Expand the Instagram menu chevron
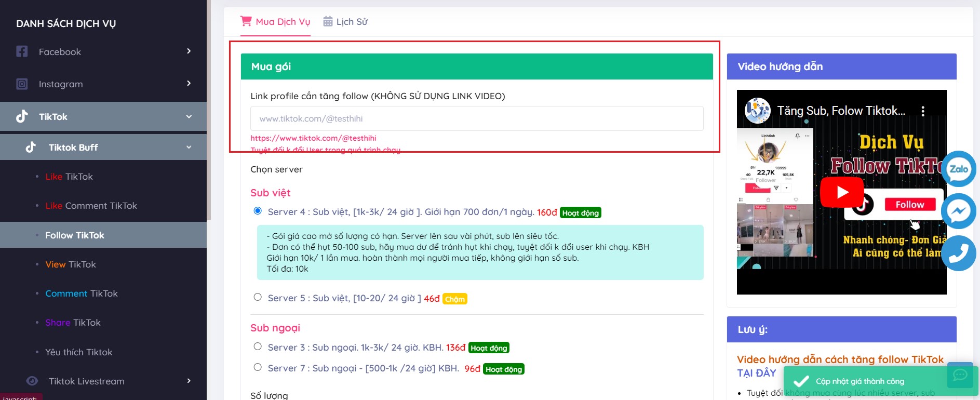 pos(189,83)
